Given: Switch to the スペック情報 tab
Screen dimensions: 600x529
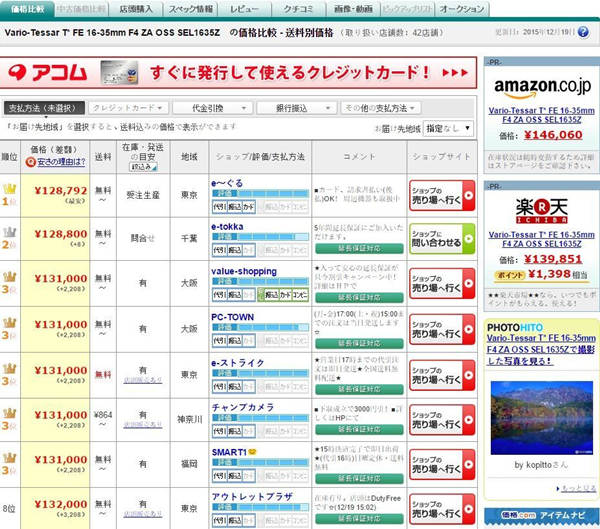Looking at the screenshot, I should click(x=190, y=9).
